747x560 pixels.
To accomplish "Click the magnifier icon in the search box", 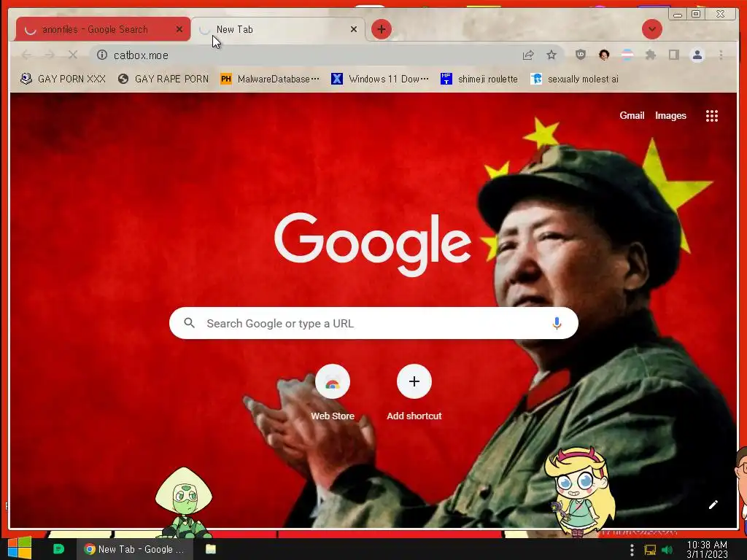I will [x=189, y=323].
